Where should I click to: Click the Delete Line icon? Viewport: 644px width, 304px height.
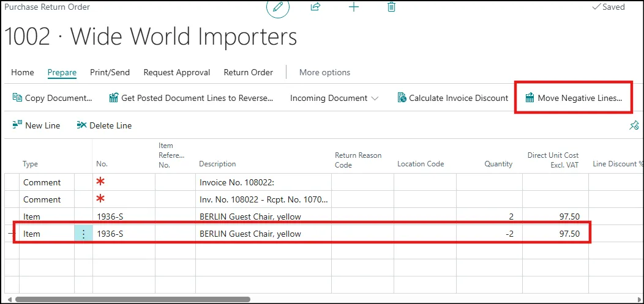(x=82, y=125)
